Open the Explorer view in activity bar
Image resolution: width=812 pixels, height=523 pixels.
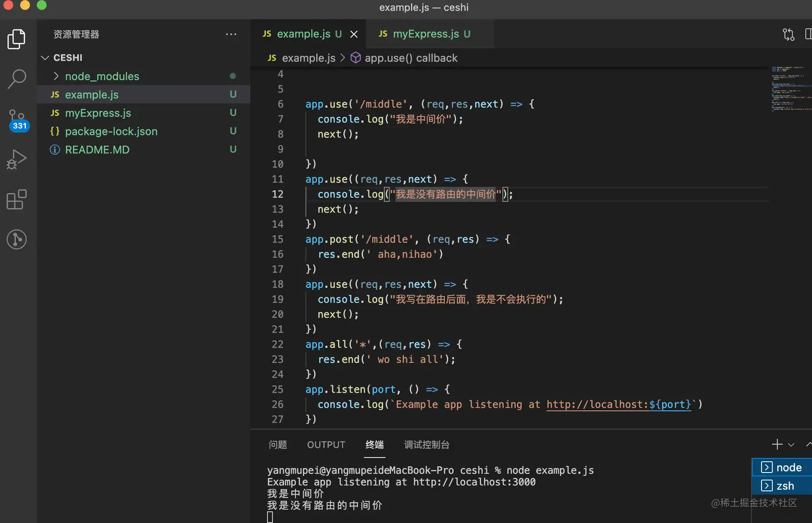point(17,39)
